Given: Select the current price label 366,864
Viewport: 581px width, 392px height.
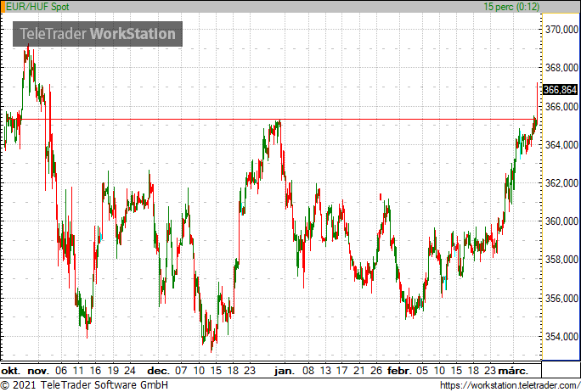Looking at the screenshot, I should point(560,90).
